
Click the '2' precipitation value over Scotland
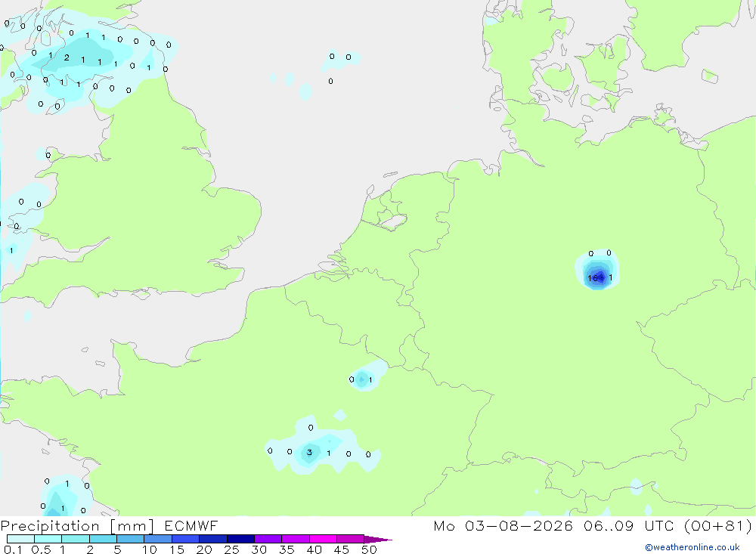pyautogui.click(x=67, y=58)
